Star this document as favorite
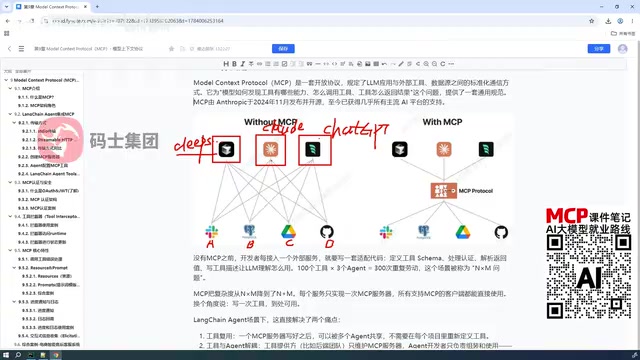The width and height of the screenshot is (640, 360). (x=171, y=49)
